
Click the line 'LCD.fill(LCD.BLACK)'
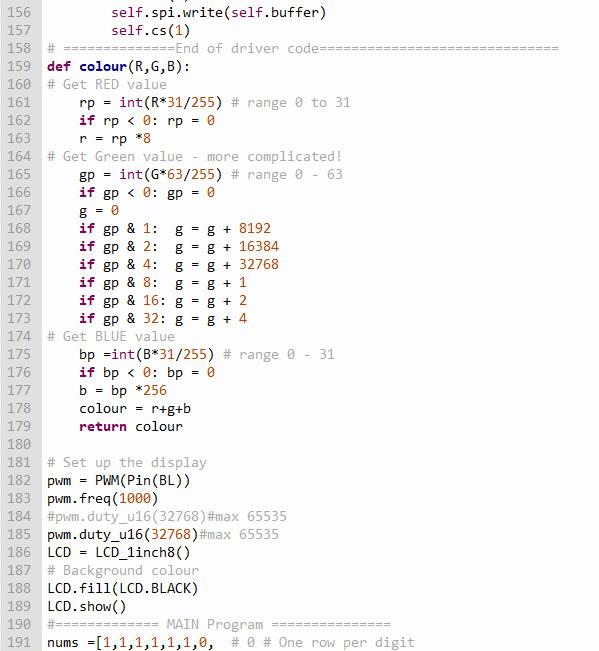tap(123, 589)
